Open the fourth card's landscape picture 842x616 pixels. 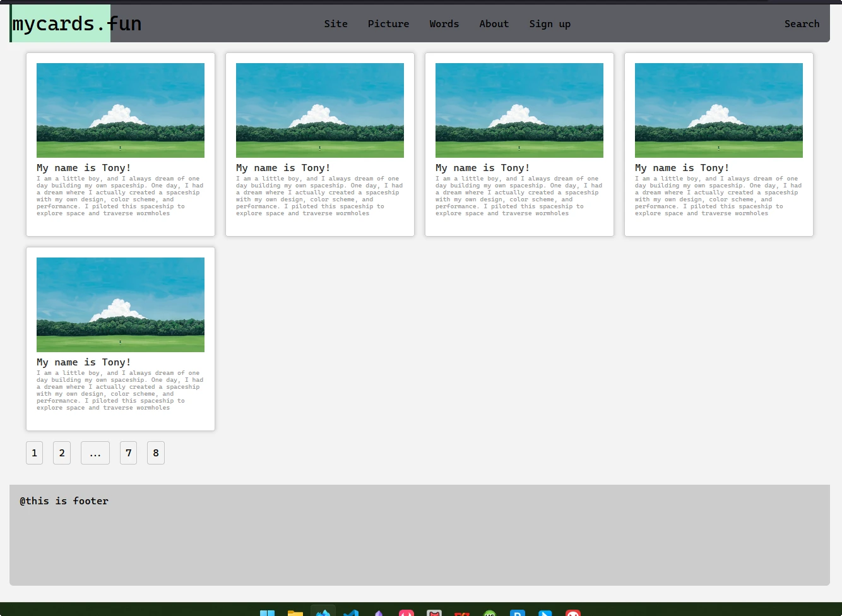point(719,110)
